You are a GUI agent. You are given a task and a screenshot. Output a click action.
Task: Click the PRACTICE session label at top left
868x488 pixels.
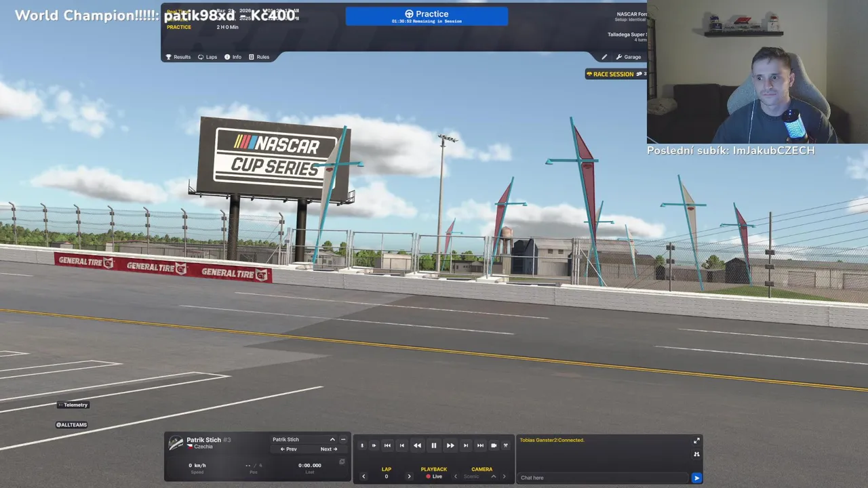pyautogui.click(x=178, y=27)
